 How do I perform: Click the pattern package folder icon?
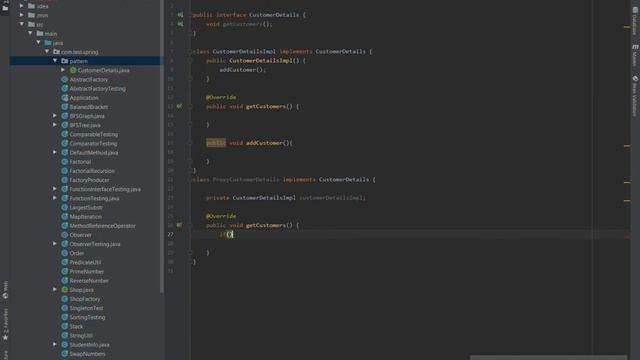(x=64, y=61)
